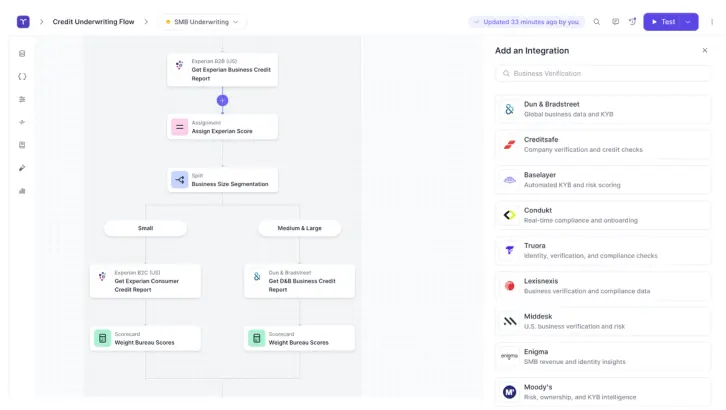Viewport: 726px width, 410px height.
Task: Select the Dun & Bradstreet integration
Action: [x=603, y=109]
